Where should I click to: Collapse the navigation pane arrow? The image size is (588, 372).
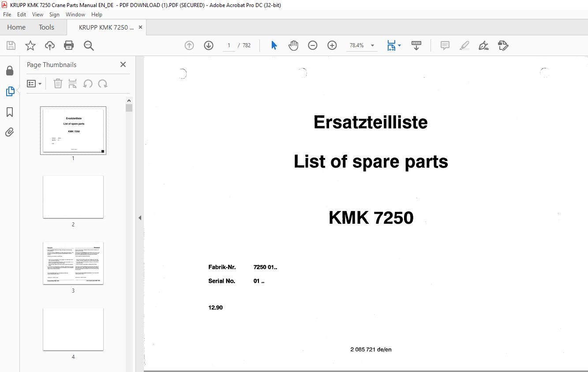140,218
